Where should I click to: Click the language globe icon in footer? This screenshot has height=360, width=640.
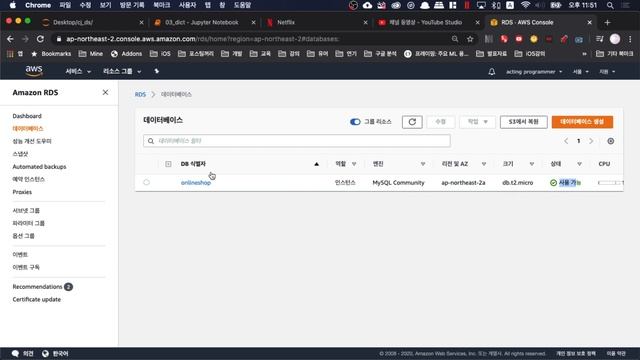point(45,353)
